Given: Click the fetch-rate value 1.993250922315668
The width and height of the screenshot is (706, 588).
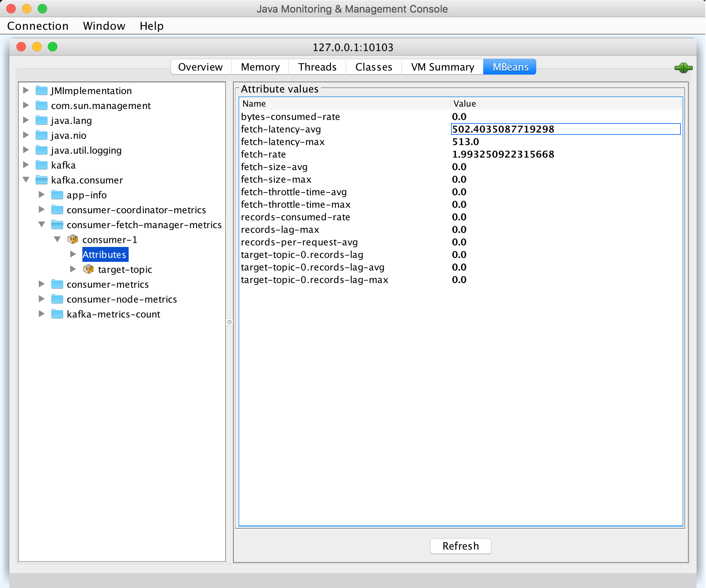Looking at the screenshot, I should click(503, 154).
